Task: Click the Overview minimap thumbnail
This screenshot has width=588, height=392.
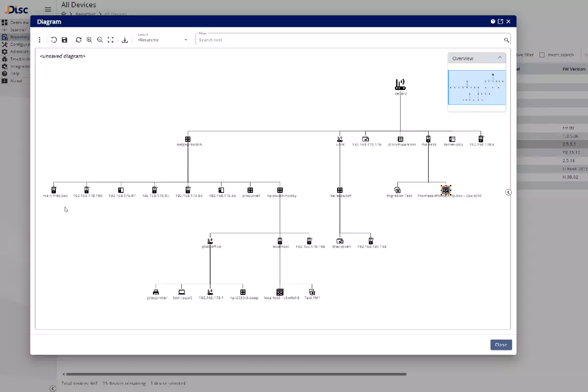Action: [477, 87]
